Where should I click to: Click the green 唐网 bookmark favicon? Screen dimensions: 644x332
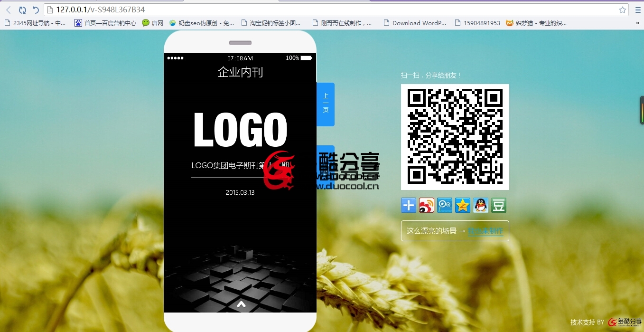[146, 23]
